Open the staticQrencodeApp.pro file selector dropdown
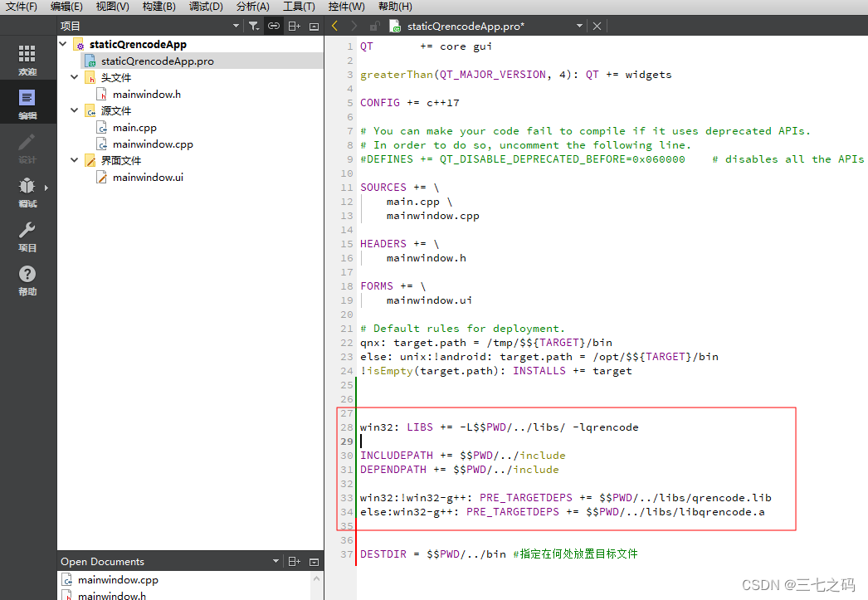The width and height of the screenshot is (868, 600). coord(579,26)
